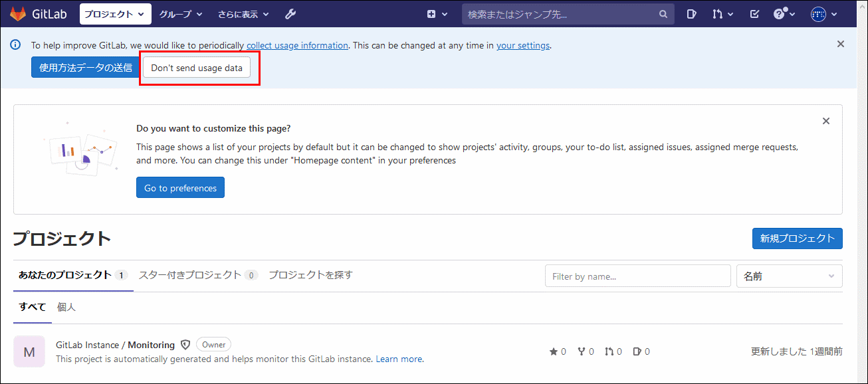Viewport: 868px width, 384px height.
Task: Click the project issues count icon
Action: coord(637,351)
